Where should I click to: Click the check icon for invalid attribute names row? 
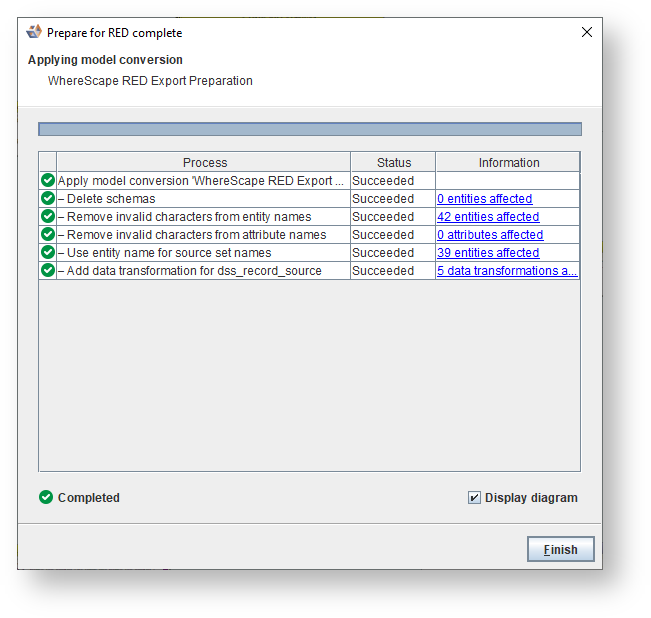[x=47, y=235]
